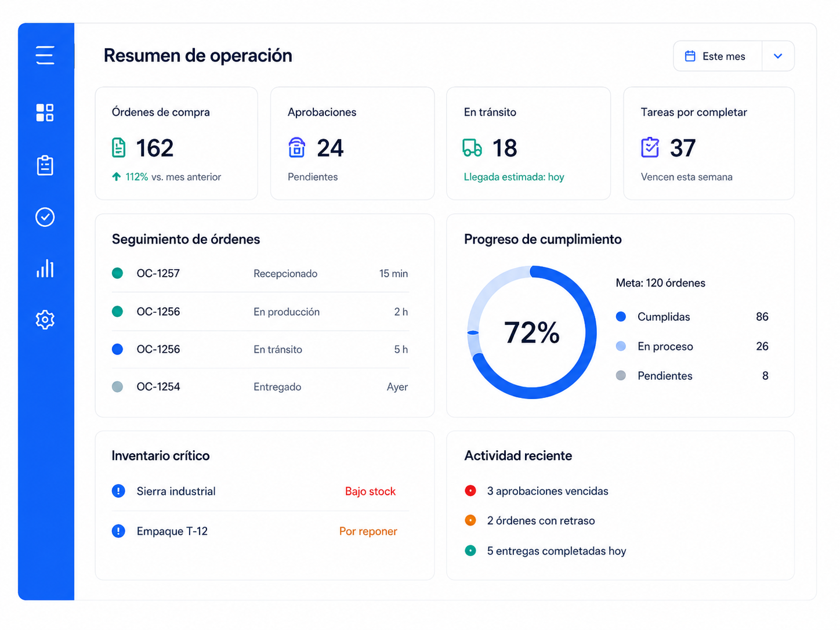
Task: Open the Órdenes de compra card title
Action: pyautogui.click(x=161, y=112)
